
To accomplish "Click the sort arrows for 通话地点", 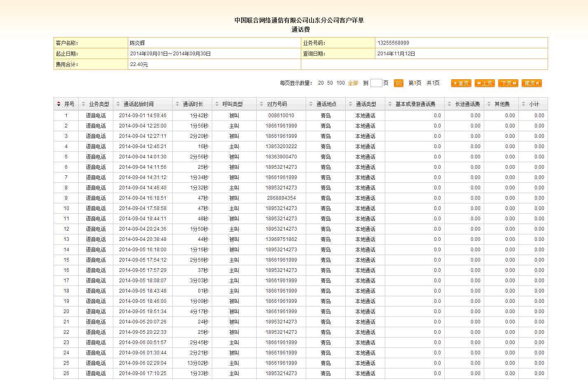I will [x=311, y=104].
